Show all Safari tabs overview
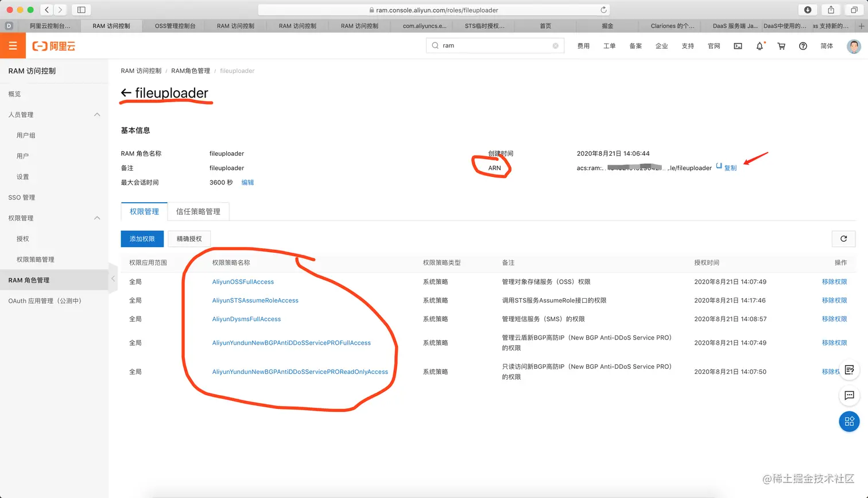This screenshot has height=498, width=868. [x=854, y=10]
